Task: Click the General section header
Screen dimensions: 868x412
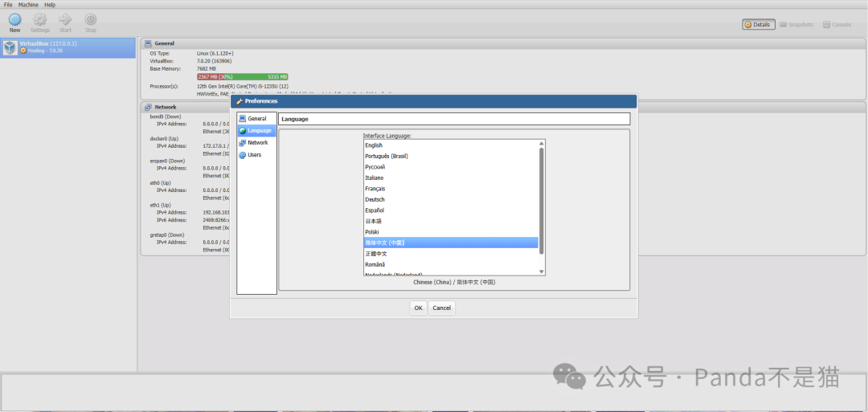Action: [x=502, y=43]
